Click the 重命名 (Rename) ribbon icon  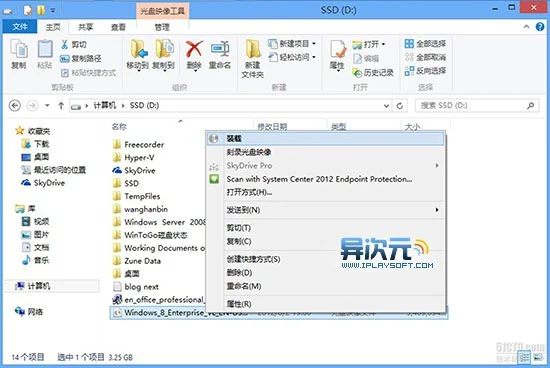point(220,54)
